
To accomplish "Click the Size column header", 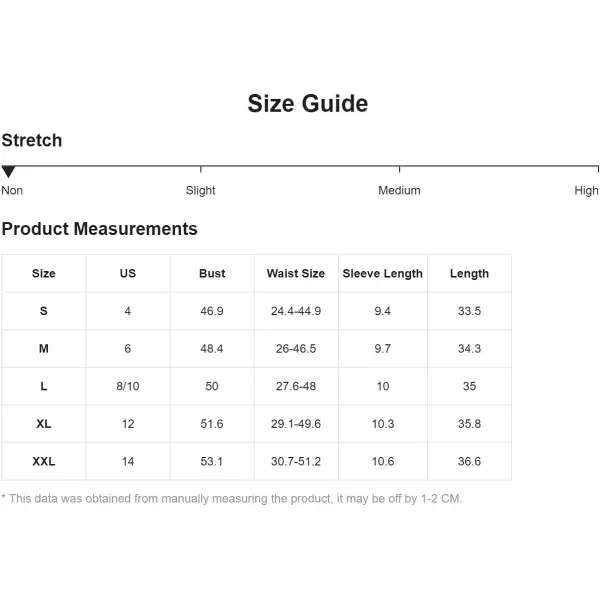I will [44, 273].
